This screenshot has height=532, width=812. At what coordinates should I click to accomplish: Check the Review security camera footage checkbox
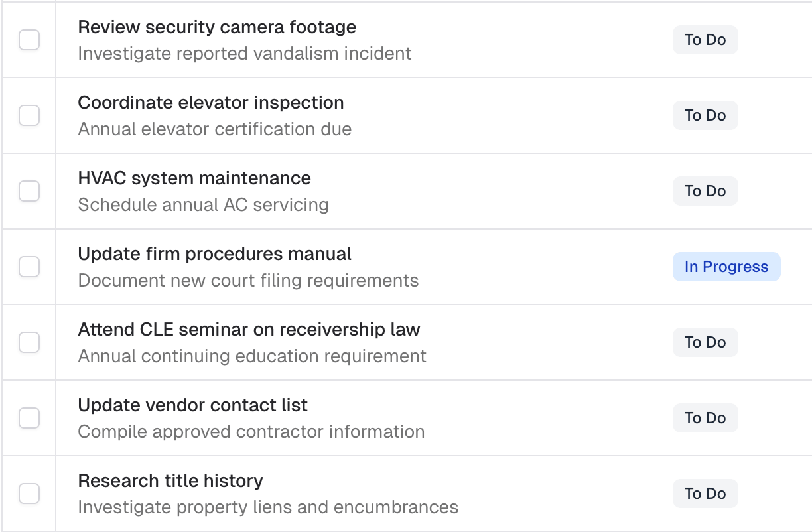[x=29, y=40]
